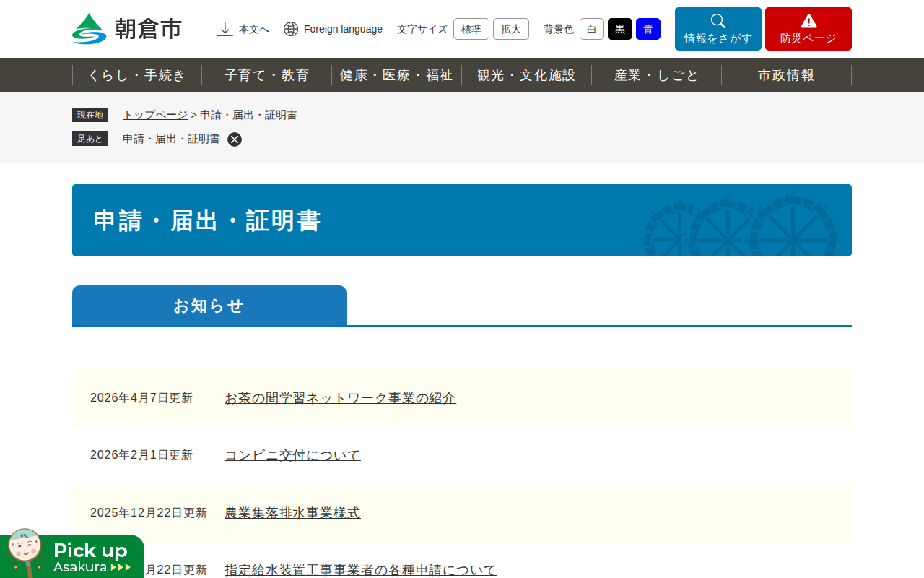Open the お茶の間学習ネットワーク事業の紹介 link
Image resolution: width=924 pixels, height=578 pixels.
point(340,398)
